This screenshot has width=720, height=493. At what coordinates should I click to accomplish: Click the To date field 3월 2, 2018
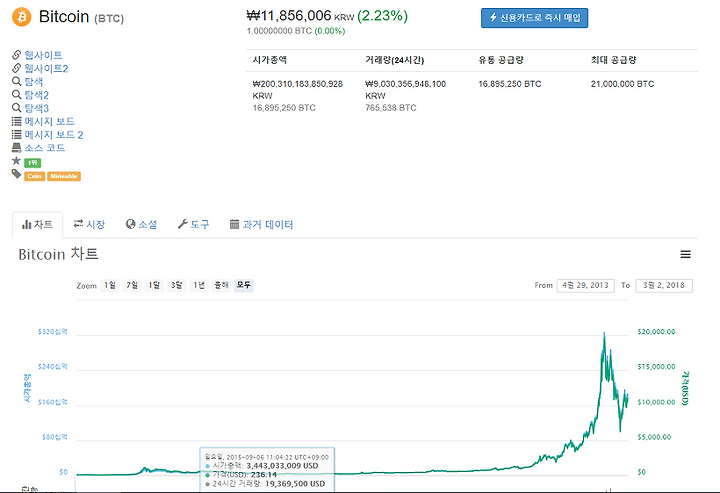pos(664,286)
